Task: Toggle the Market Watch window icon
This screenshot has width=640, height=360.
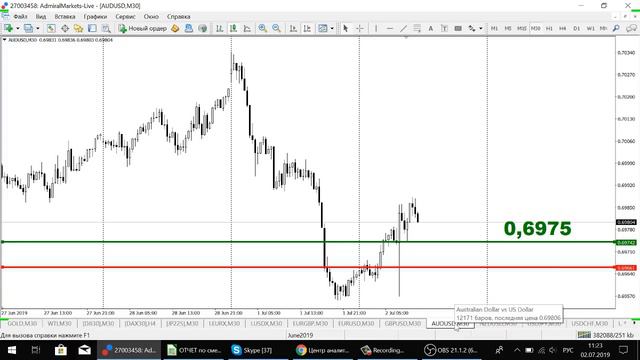Action: tap(51, 28)
